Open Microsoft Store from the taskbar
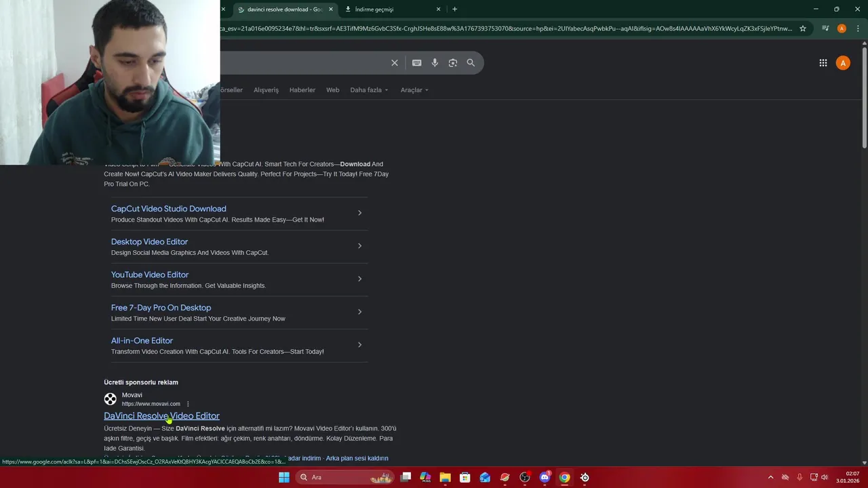 tap(465, 477)
